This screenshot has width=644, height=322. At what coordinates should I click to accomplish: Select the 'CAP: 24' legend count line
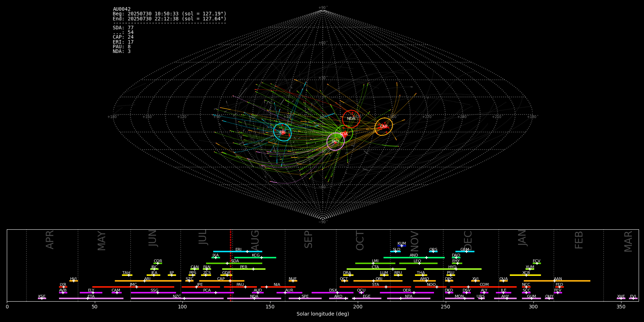click(x=123, y=37)
